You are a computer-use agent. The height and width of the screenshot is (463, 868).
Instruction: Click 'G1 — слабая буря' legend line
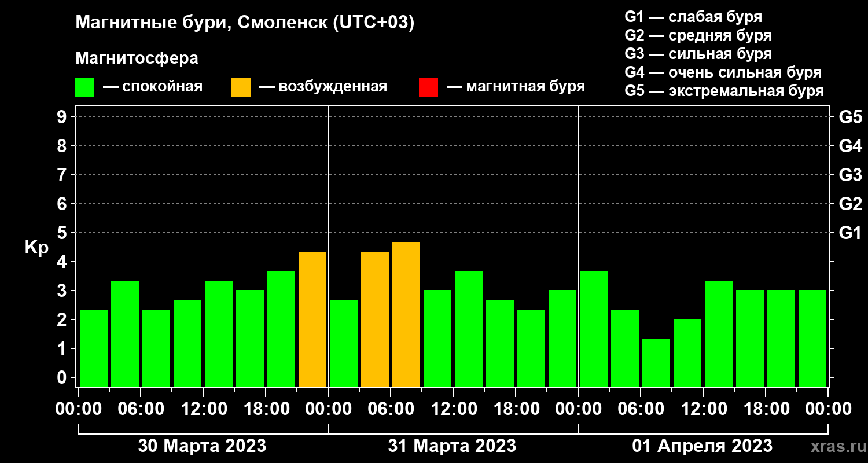pyautogui.click(x=693, y=16)
